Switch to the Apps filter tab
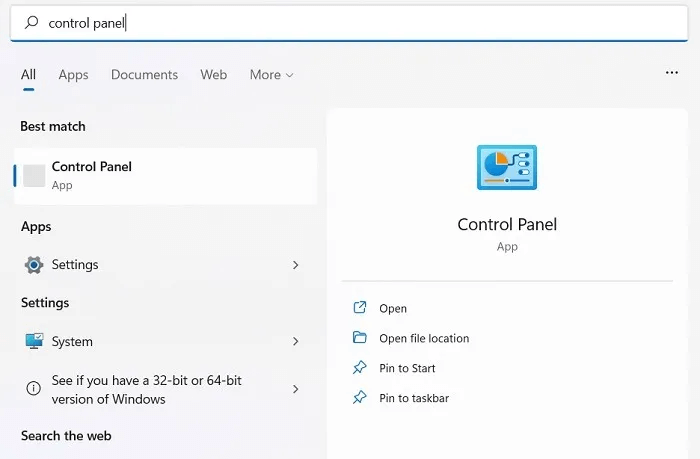Screen dimensions: 700x459 click(x=73, y=75)
